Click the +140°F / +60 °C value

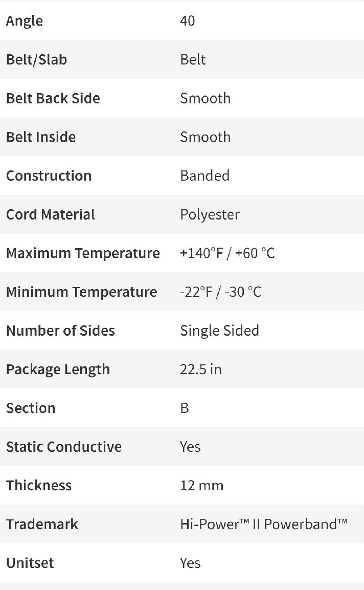tap(227, 253)
